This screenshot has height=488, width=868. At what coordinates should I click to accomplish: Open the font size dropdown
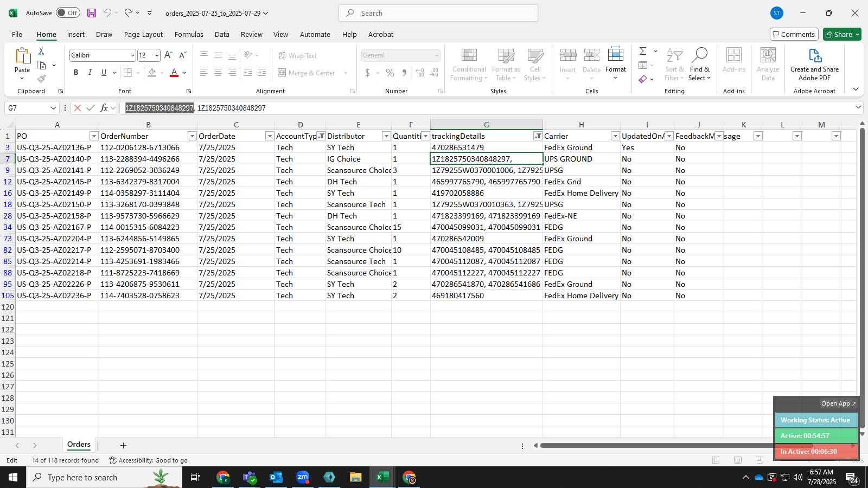[157, 55]
